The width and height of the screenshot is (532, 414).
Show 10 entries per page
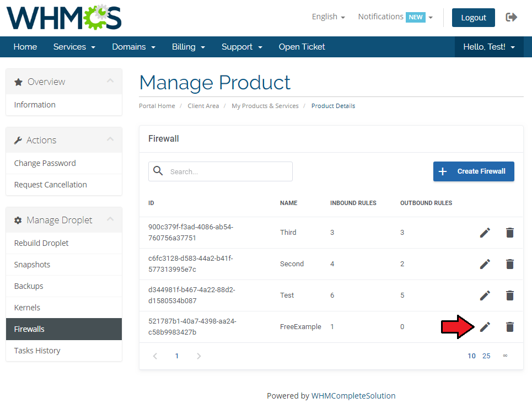click(x=471, y=356)
